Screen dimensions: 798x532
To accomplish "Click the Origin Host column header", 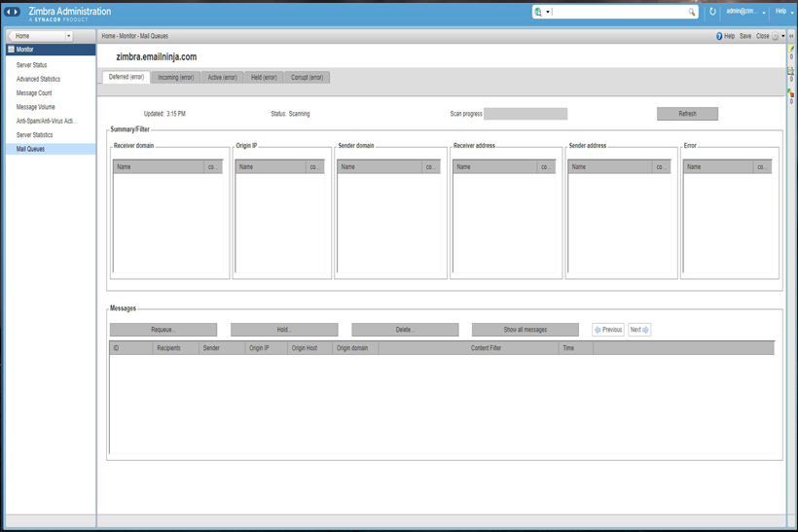I will 309,348.
